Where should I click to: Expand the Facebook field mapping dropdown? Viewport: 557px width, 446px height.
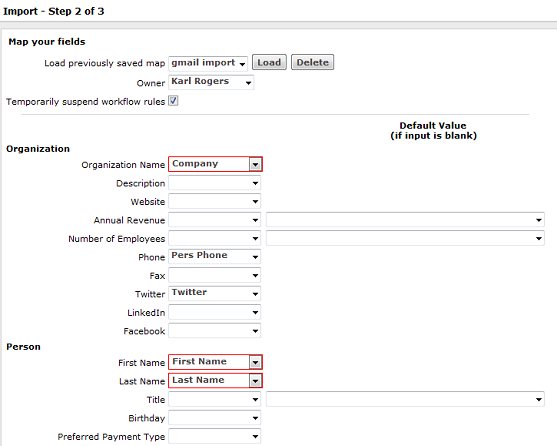[215, 331]
